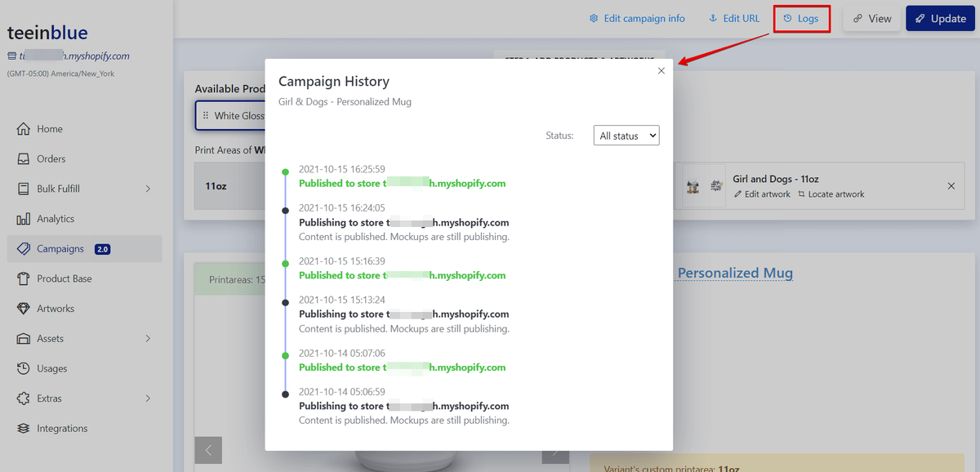This screenshot has width=980, height=472.
Task: Click Locate artwork link
Action: [831, 194]
